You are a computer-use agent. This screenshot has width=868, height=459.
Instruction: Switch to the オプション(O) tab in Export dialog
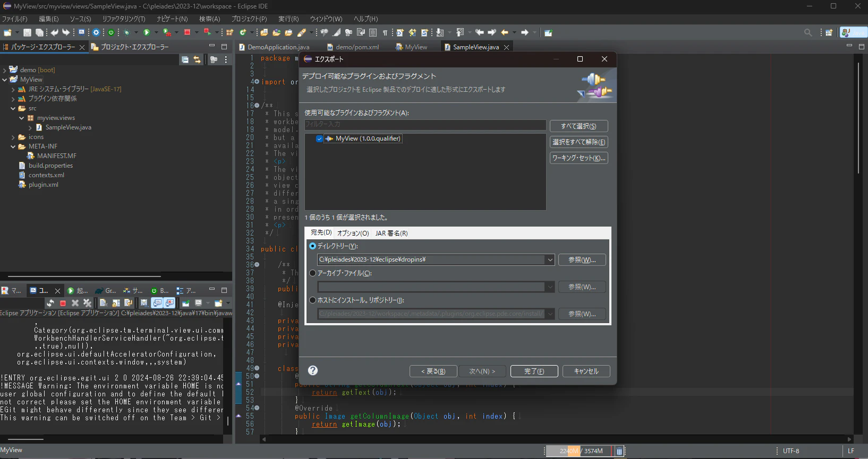pyautogui.click(x=353, y=233)
